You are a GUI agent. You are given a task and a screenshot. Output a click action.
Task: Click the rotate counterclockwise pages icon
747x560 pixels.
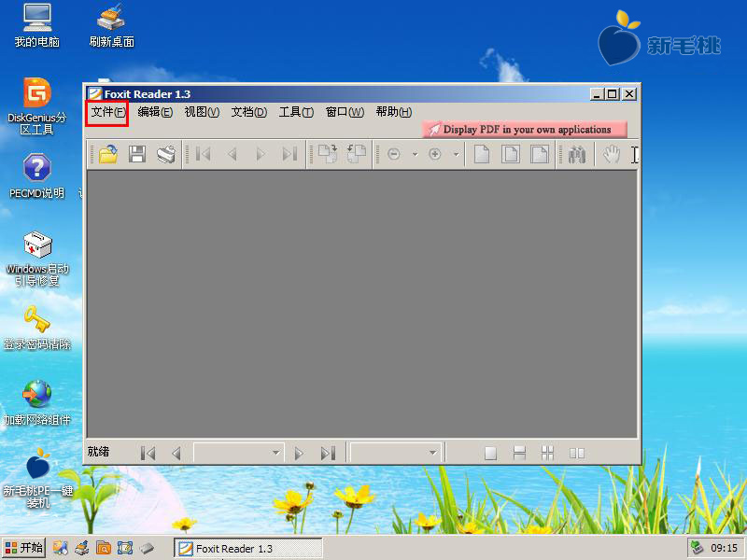tap(357, 154)
